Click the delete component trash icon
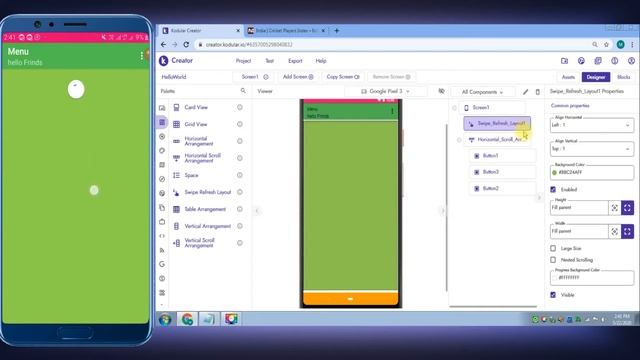Image resolution: width=640 pixels, height=360 pixels. [x=538, y=92]
